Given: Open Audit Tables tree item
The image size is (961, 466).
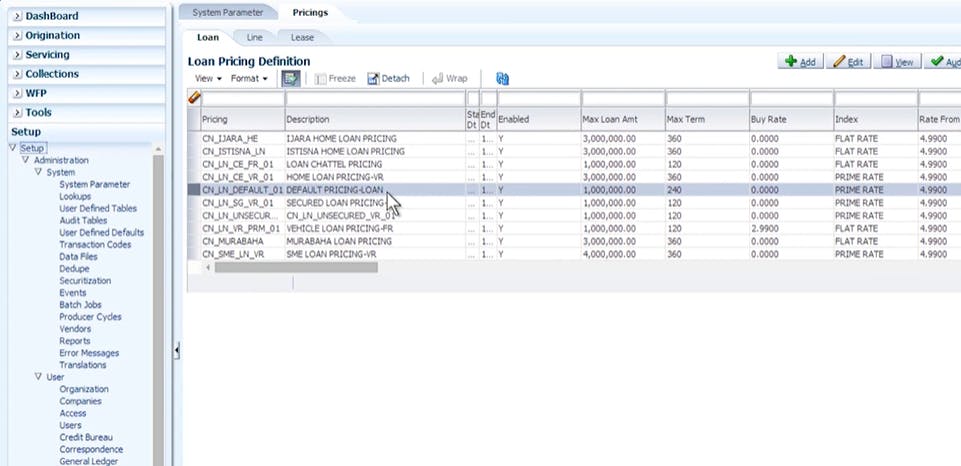Looking at the screenshot, I should 83,221.
